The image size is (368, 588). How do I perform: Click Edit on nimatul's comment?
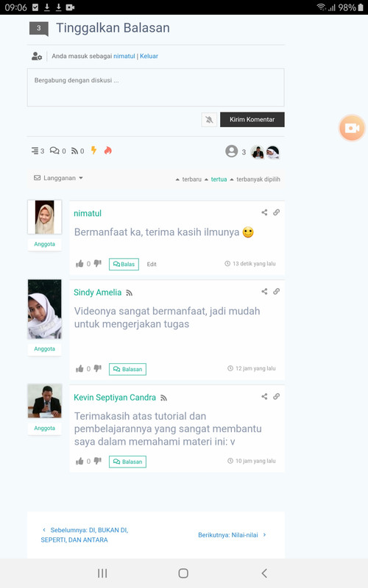click(x=152, y=264)
